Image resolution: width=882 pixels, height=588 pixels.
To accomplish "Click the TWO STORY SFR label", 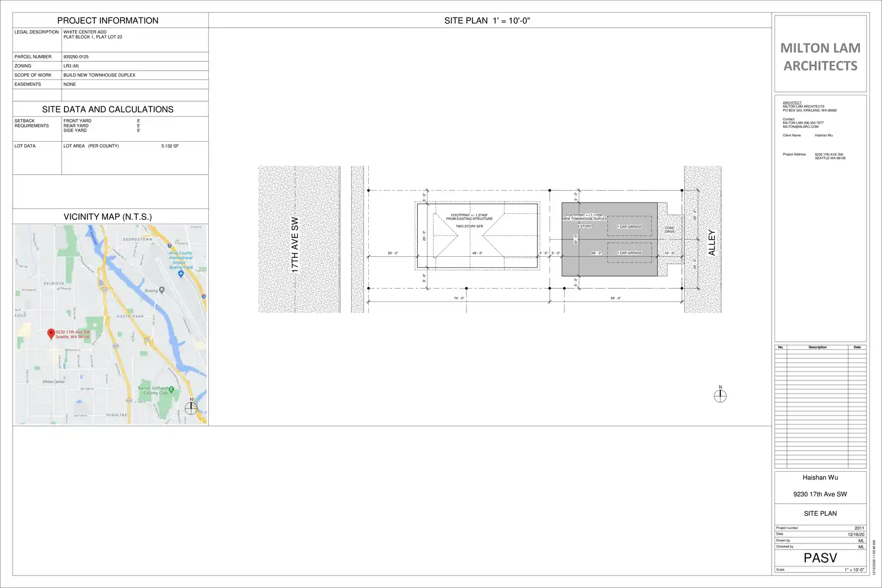I will (469, 226).
